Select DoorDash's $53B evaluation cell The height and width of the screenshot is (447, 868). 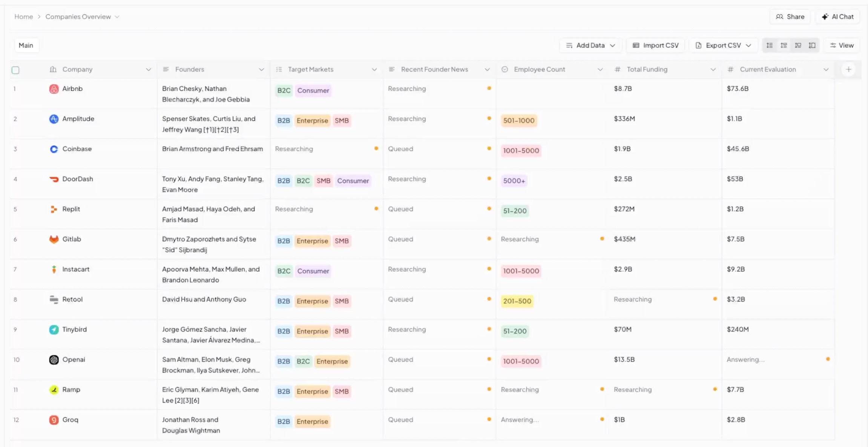coord(778,184)
